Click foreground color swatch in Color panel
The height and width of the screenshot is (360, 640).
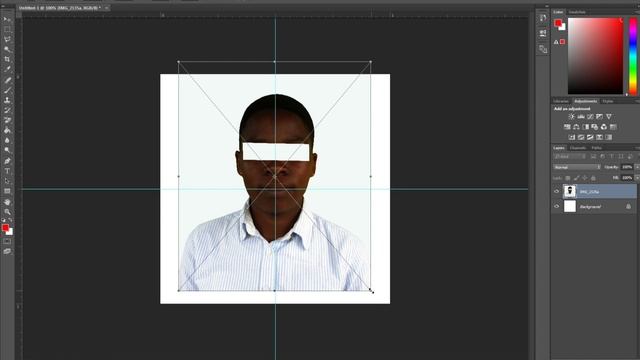[558, 23]
